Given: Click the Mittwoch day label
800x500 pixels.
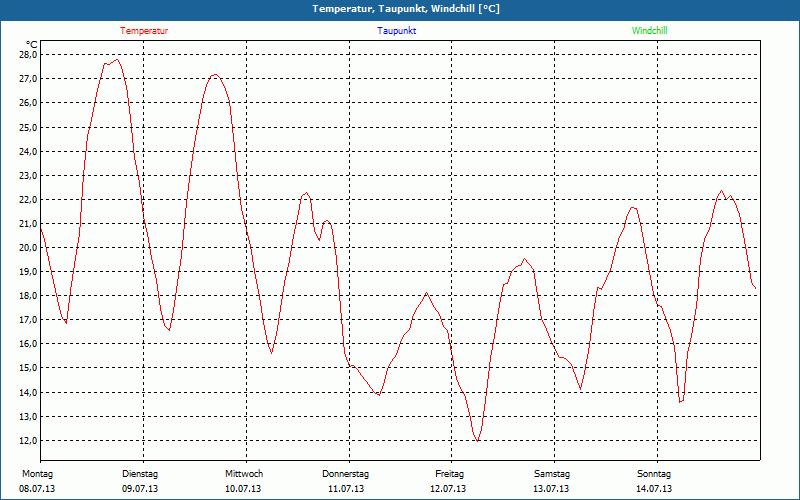Looking at the screenshot, I should point(244,474).
